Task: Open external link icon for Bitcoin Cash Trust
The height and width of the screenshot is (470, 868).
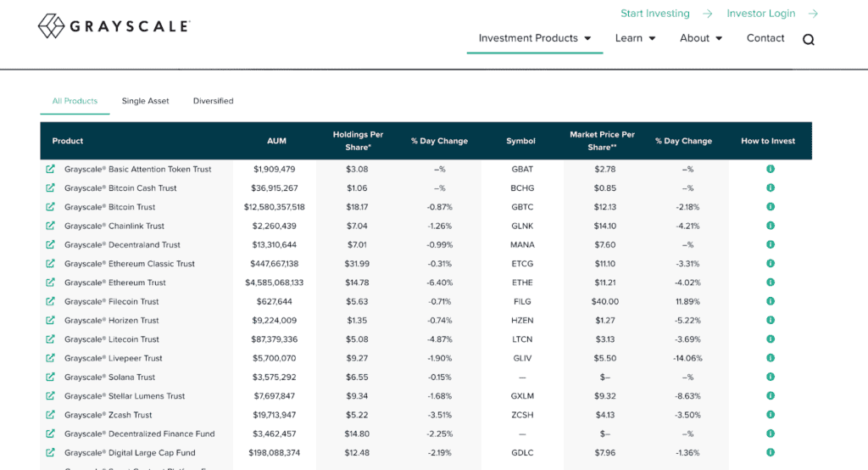Action: 50,187
